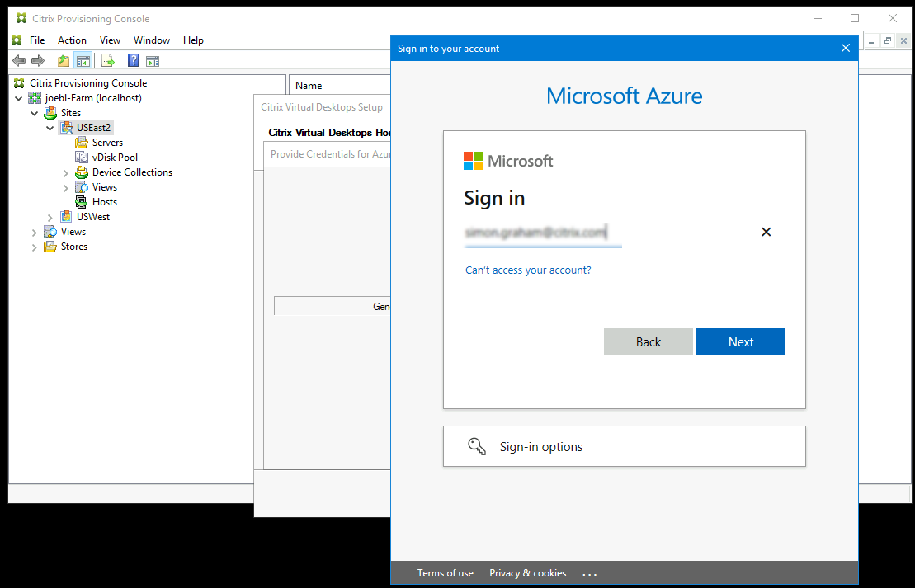
Task: Open Sign-in options in the Azure dialog
Action: click(x=624, y=446)
